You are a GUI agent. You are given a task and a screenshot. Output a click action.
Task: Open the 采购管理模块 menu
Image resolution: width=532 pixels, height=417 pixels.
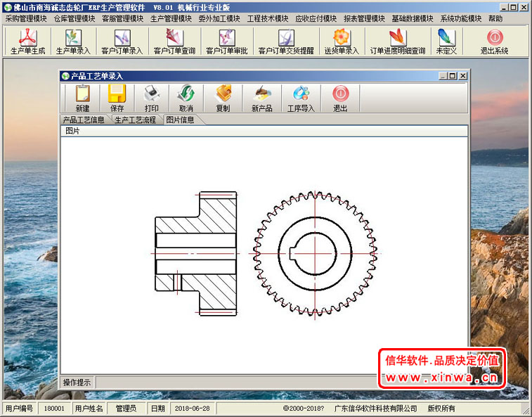26,18
